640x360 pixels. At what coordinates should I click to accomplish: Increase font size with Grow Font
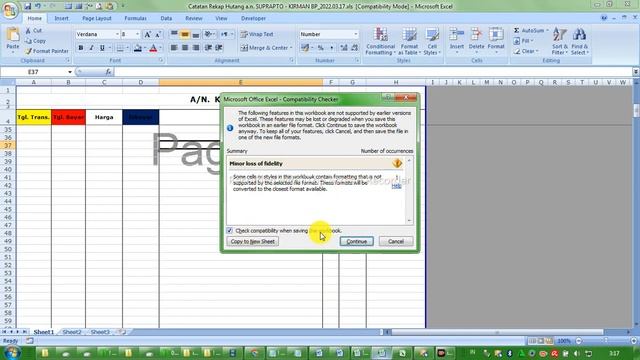coord(147,35)
